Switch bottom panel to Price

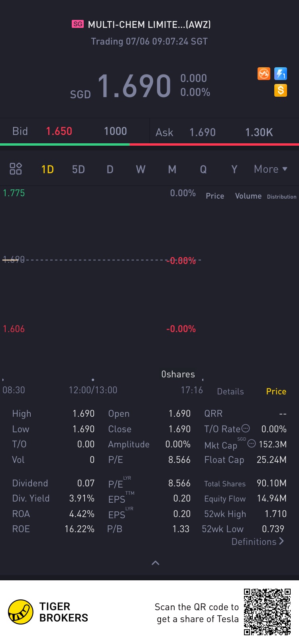tap(276, 392)
